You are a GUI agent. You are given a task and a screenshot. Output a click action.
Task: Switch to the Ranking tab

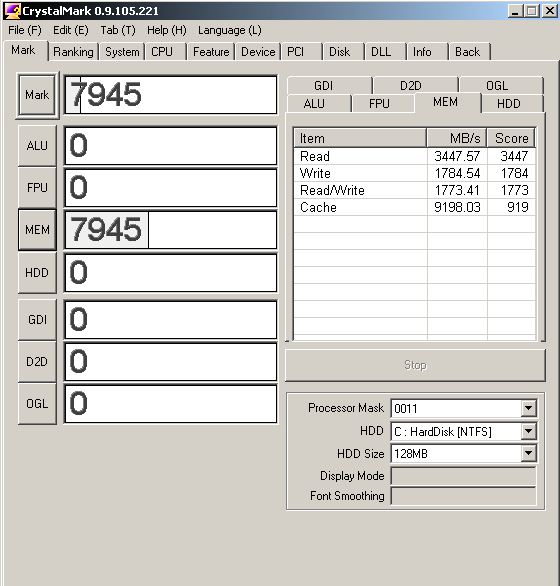(x=73, y=52)
